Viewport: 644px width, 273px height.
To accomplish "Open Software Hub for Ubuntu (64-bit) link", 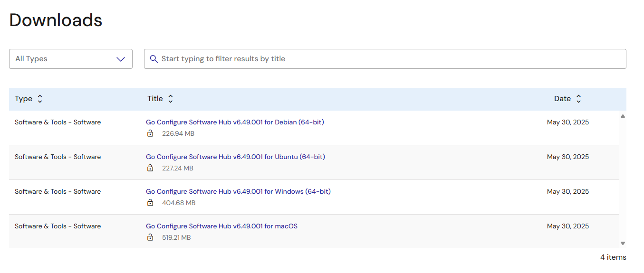I will [235, 157].
